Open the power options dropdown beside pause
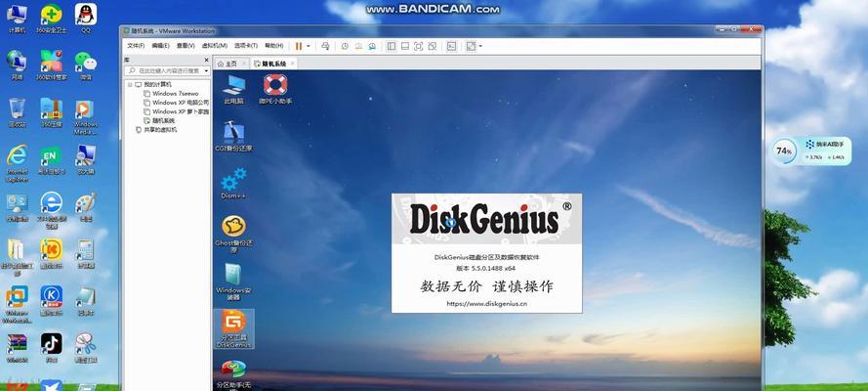This screenshot has width=868, height=391. [309, 47]
